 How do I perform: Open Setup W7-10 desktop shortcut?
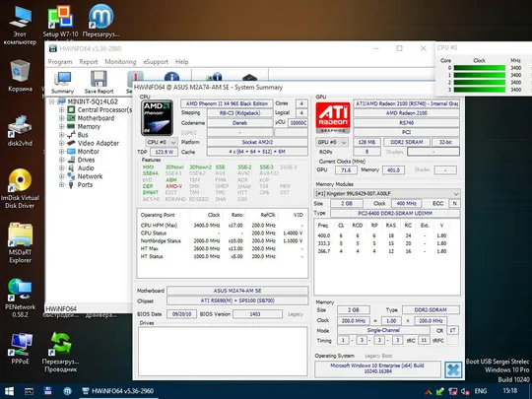[60, 21]
